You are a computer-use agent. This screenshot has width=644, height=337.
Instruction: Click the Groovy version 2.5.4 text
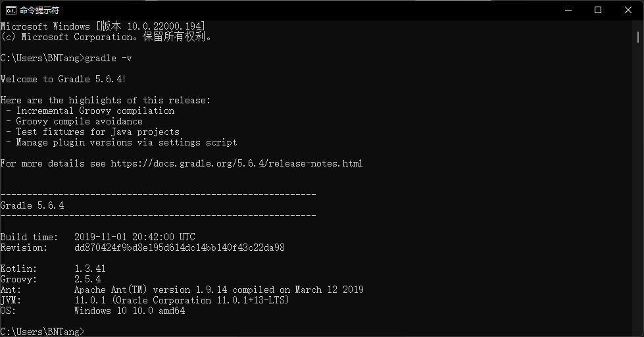[x=87, y=280]
